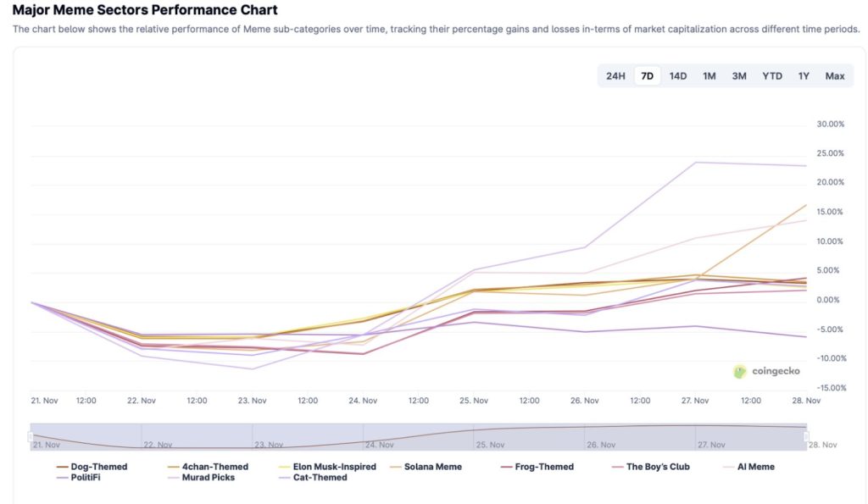Toggle the Frog-Themed legend item
Viewport: 868px width, 504px height.
click(x=543, y=467)
